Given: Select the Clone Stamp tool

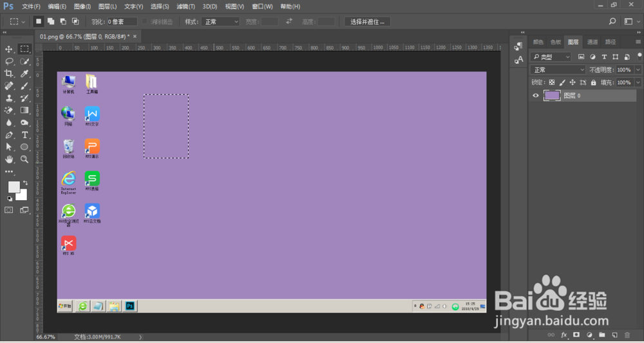Looking at the screenshot, I should (8, 98).
